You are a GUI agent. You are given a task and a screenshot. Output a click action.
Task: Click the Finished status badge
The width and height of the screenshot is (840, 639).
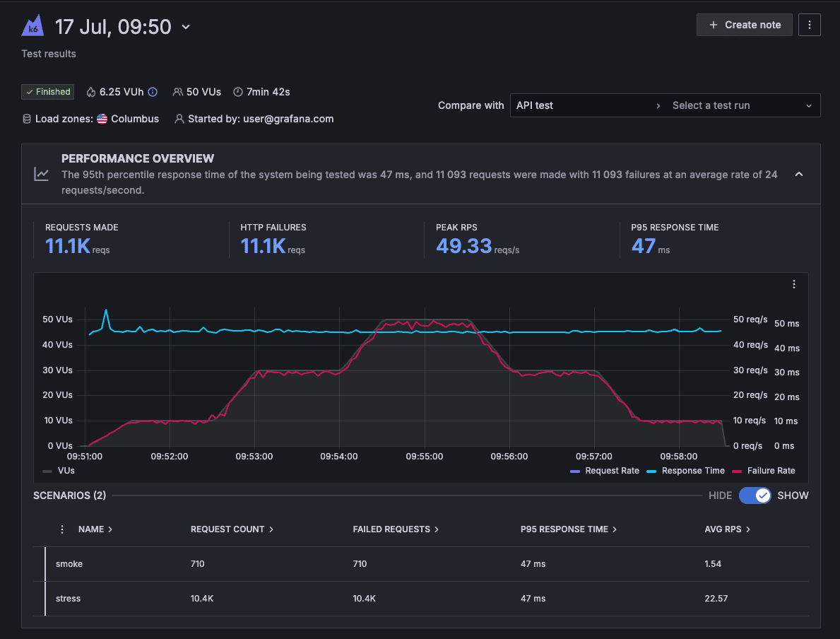pos(47,91)
